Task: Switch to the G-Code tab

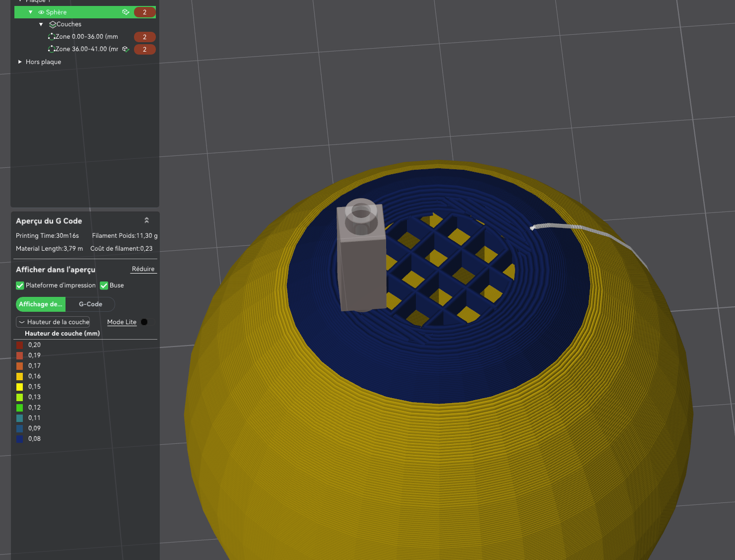Action: 90,304
